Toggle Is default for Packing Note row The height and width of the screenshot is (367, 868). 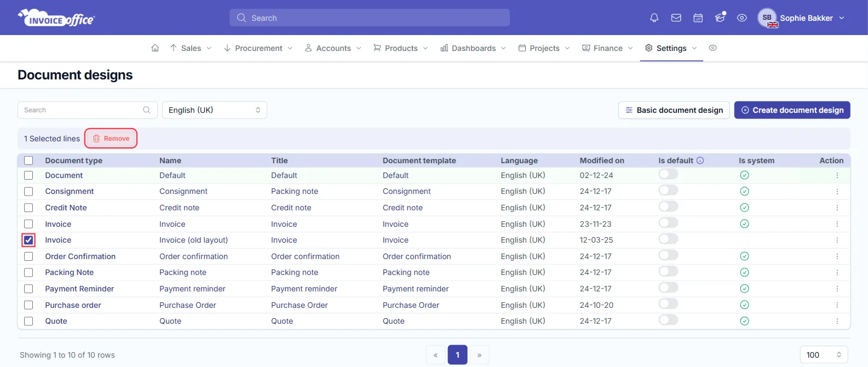[x=668, y=271]
